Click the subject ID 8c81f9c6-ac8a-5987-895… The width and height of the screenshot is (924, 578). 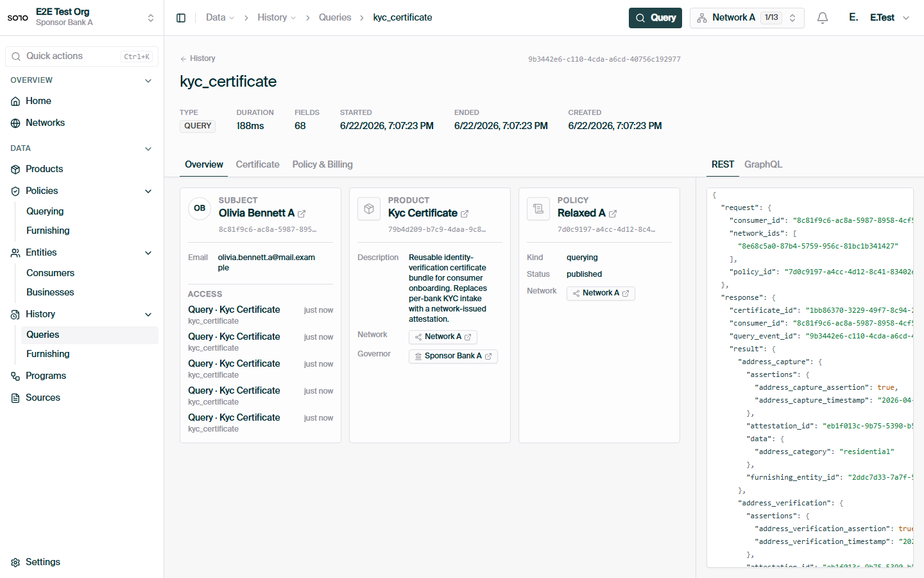268,230
